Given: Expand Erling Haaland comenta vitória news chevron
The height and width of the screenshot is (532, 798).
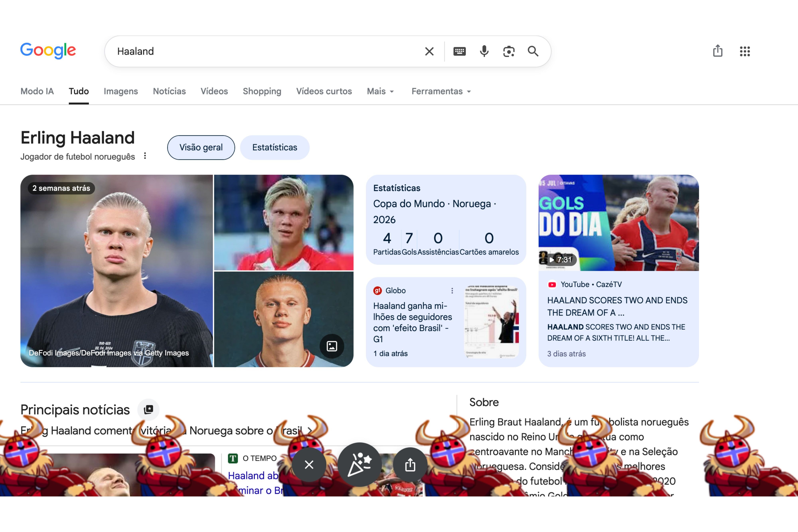Looking at the screenshot, I should point(309,430).
